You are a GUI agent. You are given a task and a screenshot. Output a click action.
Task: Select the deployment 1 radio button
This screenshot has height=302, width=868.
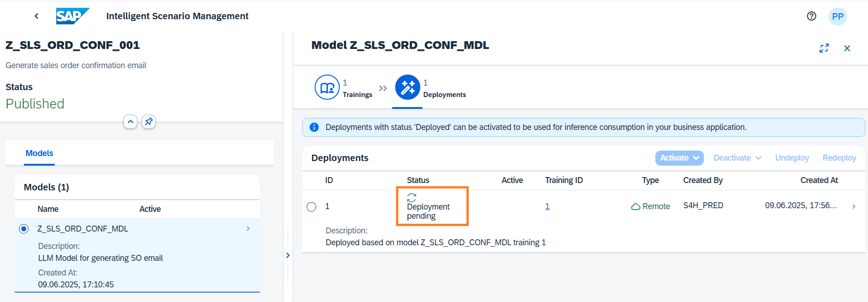click(311, 207)
